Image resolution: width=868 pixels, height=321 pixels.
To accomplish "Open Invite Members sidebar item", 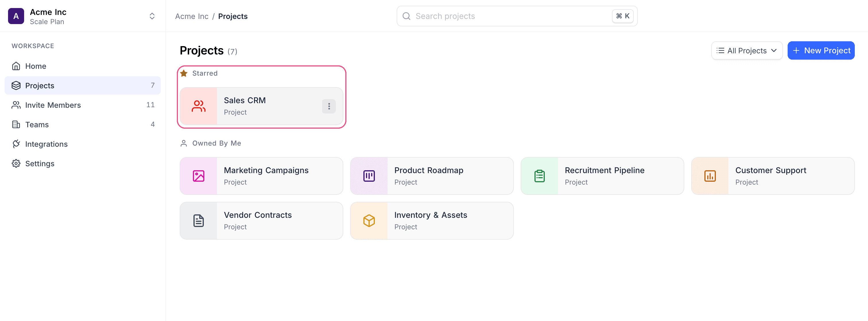I will tap(83, 105).
